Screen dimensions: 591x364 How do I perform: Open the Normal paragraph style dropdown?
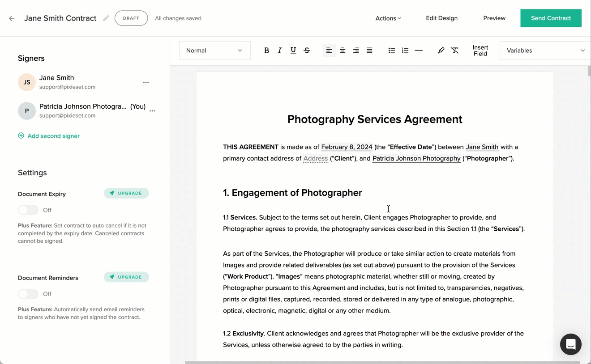coord(214,50)
